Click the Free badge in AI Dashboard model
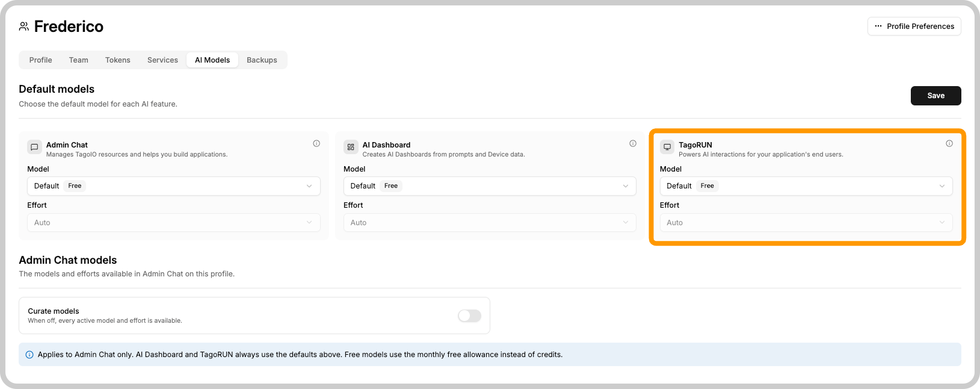Screen dimensions: 980x389 click(x=391, y=186)
